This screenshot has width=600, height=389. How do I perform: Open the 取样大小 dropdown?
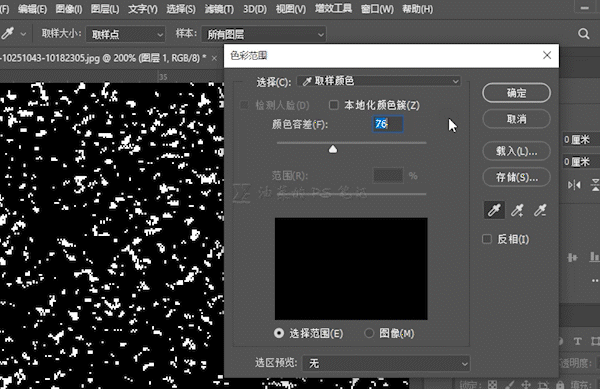click(x=126, y=34)
